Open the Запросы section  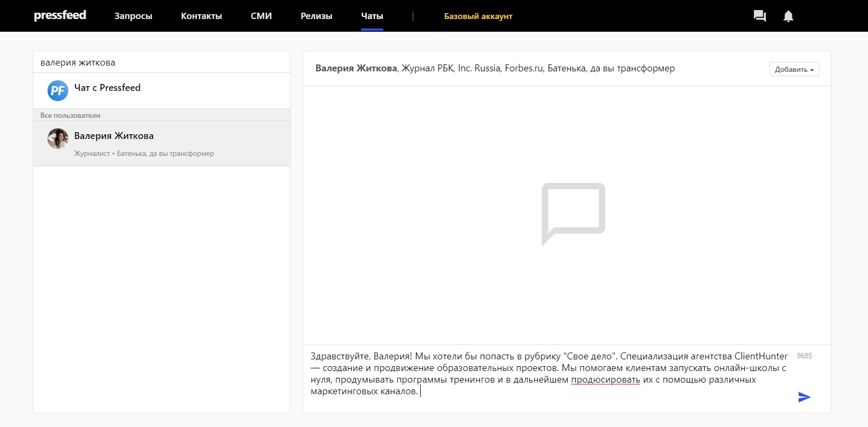pyautogui.click(x=133, y=16)
